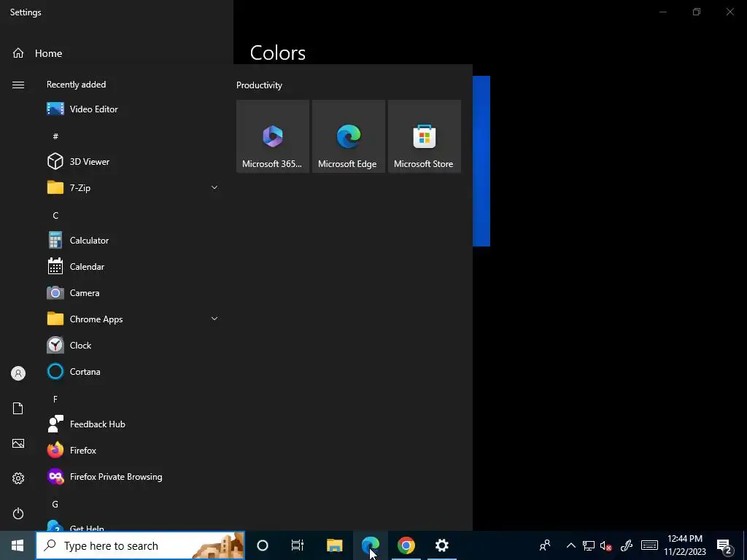Open the Calendar app
747x560 pixels.
pyautogui.click(x=131, y=267)
